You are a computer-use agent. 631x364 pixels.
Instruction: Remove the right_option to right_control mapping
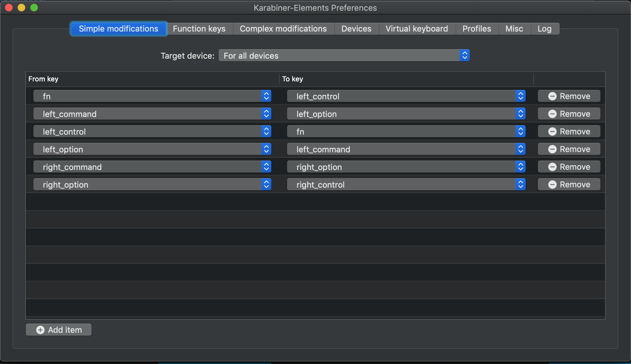coord(569,185)
